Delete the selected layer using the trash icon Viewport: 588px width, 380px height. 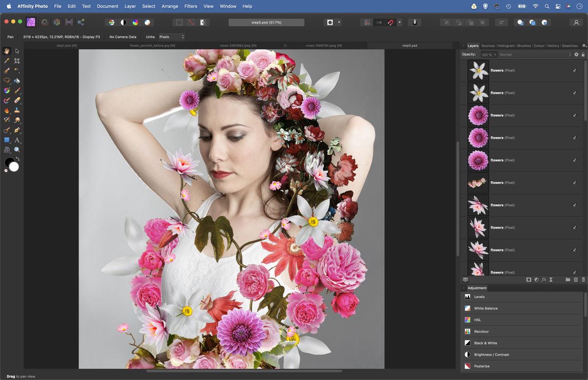(583, 280)
